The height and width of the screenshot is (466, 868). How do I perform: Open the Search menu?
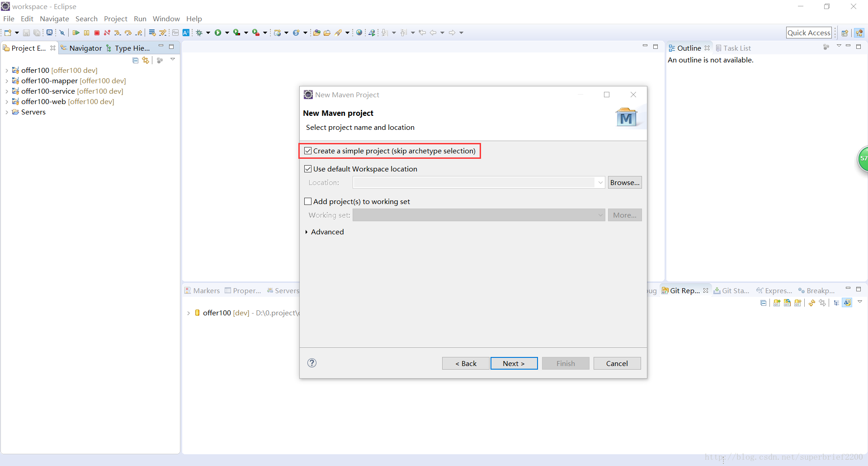(x=86, y=19)
